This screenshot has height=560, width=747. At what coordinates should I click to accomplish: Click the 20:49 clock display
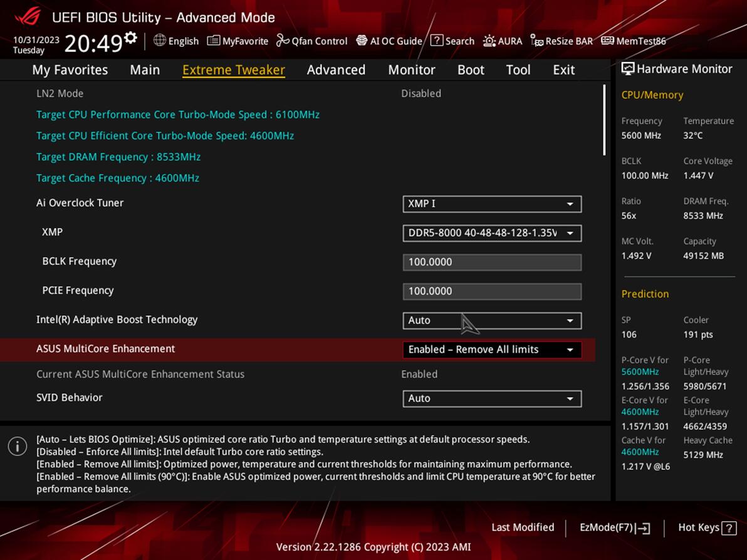tap(94, 43)
